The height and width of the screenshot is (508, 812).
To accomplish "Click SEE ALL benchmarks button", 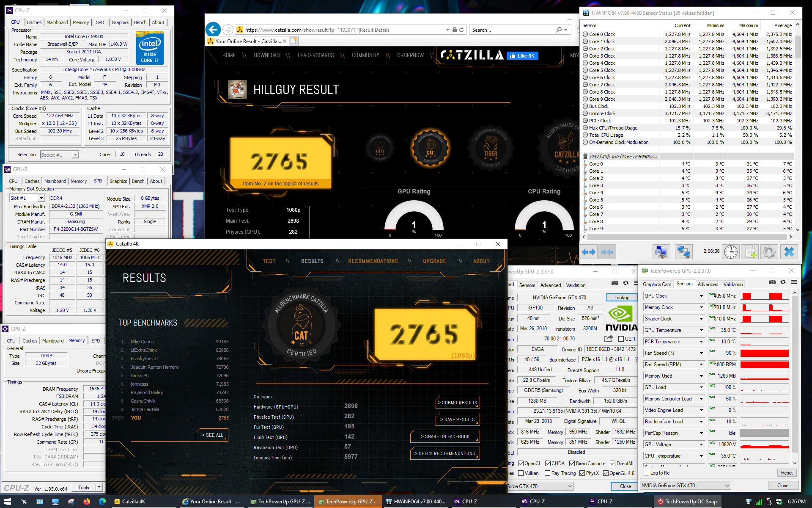I will click(x=212, y=435).
